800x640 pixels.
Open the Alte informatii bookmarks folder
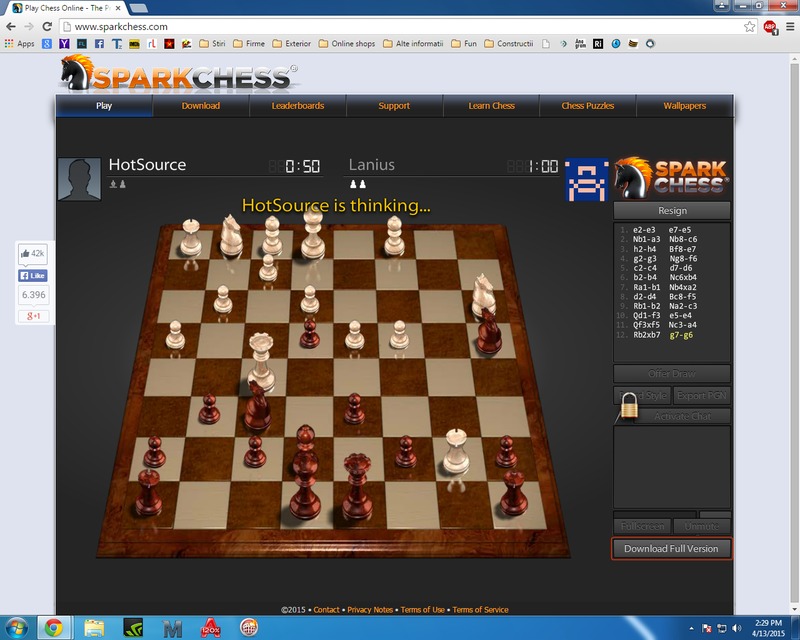[x=413, y=44]
